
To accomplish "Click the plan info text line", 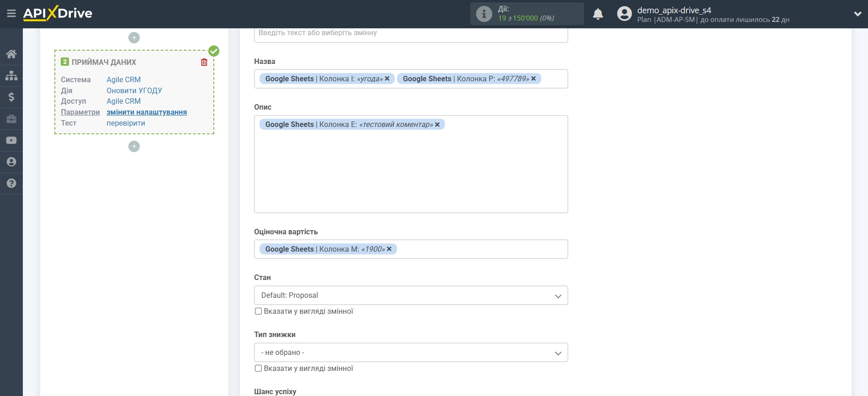I will click(713, 20).
